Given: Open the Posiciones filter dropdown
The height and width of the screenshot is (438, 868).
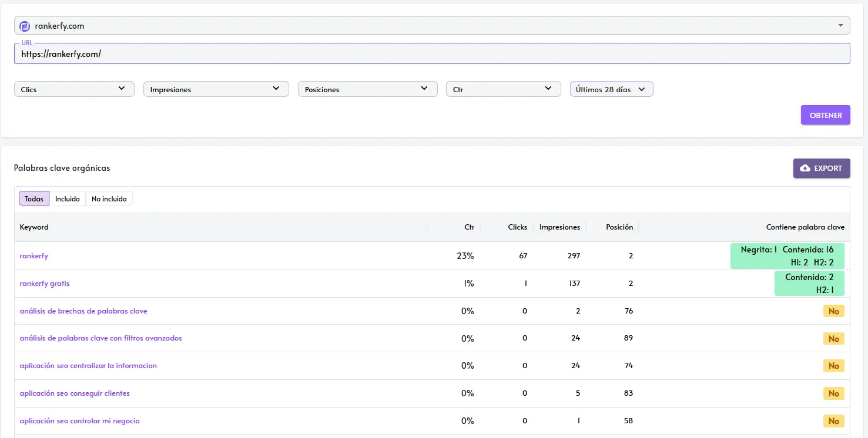Looking at the screenshot, I should tap(368, 89).
